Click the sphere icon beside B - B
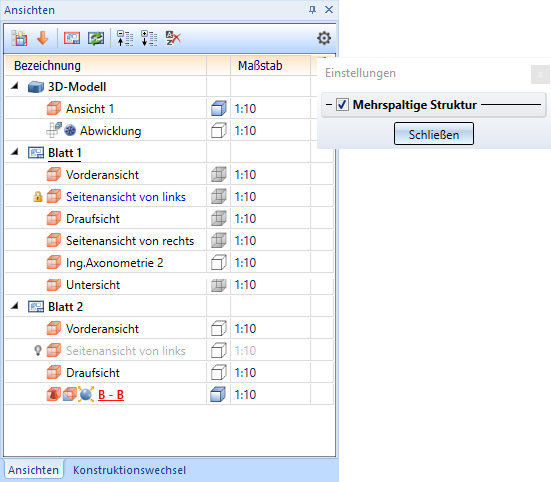Viewport: 551px width, 482px height. coord(86,395)
